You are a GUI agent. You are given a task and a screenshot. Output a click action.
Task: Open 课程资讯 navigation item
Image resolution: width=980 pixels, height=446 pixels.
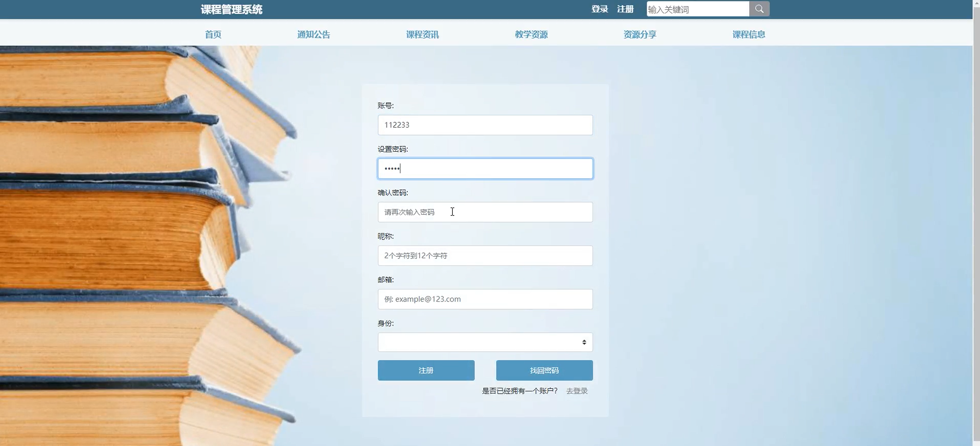[422, 34]
